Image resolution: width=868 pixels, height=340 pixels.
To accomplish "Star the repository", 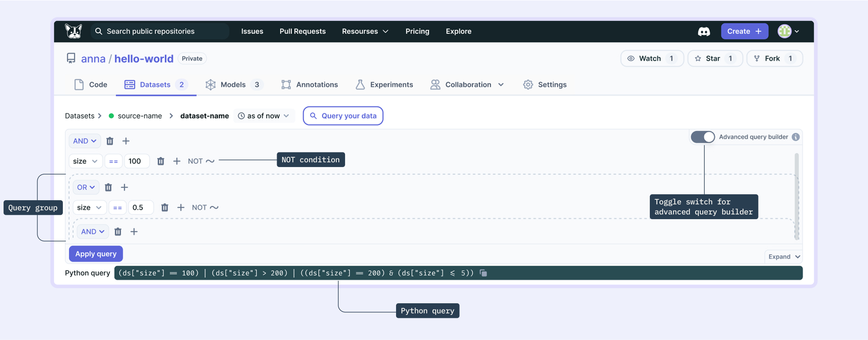I will click(715, 58).
